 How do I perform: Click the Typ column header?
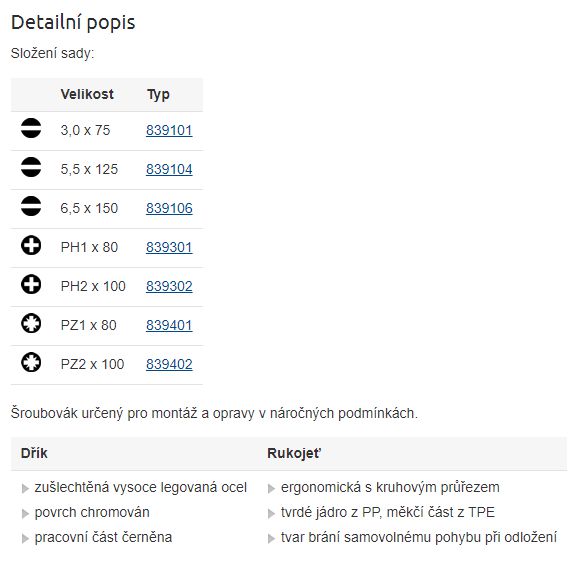coord(158,95)
